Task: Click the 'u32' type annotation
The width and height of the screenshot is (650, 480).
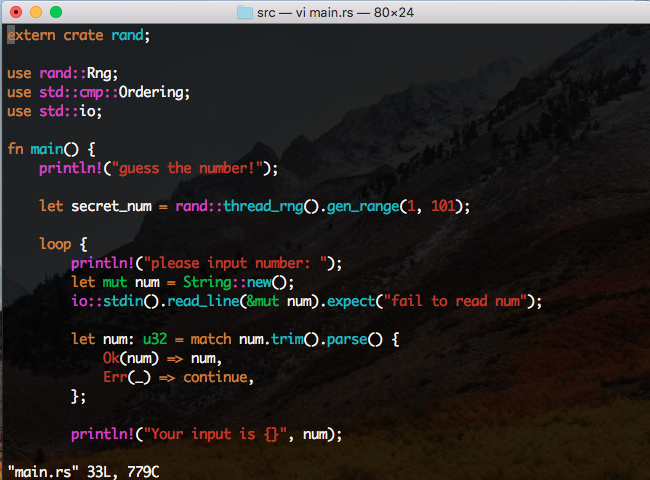Action: pyautogui.click(x=155, y=339)
